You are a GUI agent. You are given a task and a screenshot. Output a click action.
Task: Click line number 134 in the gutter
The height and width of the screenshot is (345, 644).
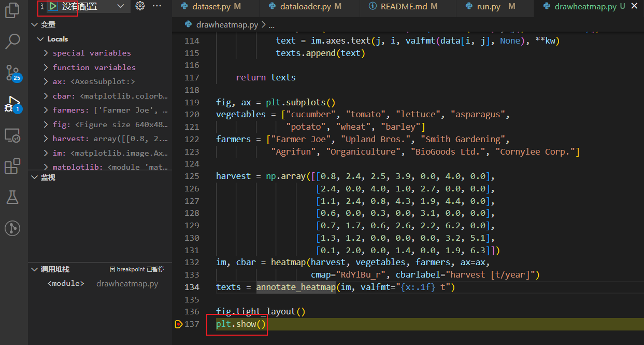pos(192,287)
